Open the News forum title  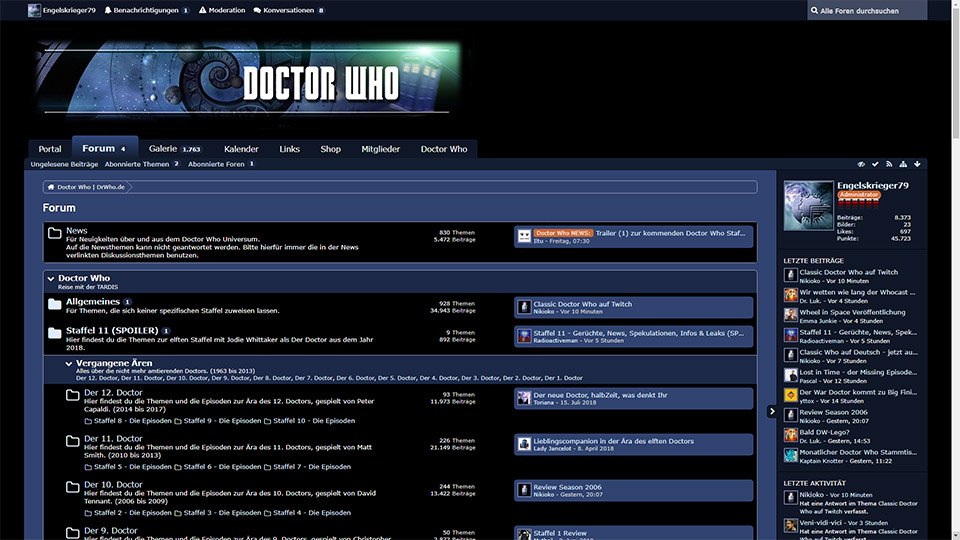pos(77,230)
